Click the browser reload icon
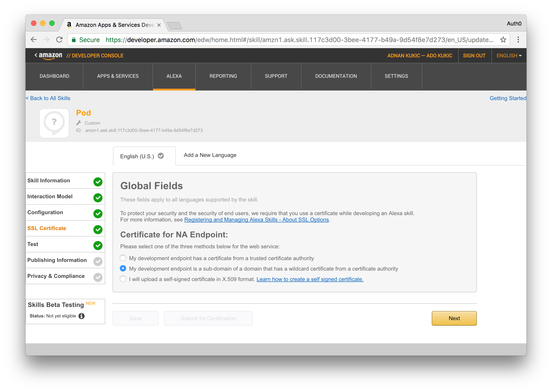Viewport: 552px width, 392px height. (x=59, y=40)
